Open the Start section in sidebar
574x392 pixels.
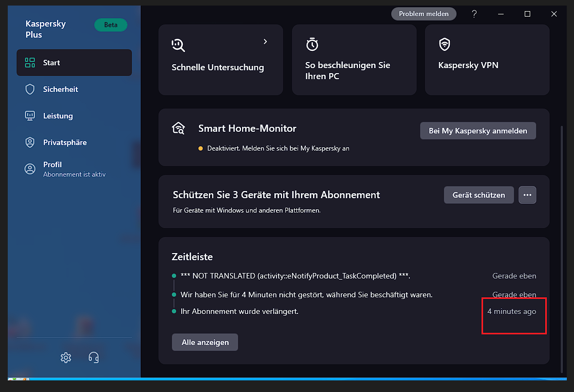point(74,63)
